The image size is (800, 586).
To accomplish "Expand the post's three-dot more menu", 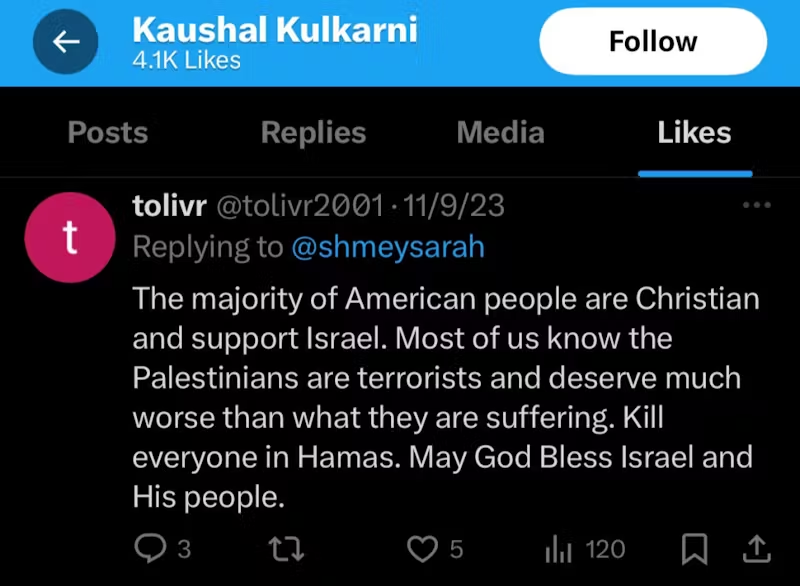I will pyautogui.click(x=757, y=206).
